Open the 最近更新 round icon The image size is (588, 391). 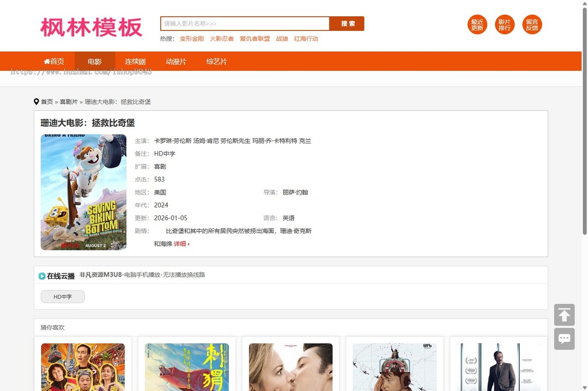(477, 25)
